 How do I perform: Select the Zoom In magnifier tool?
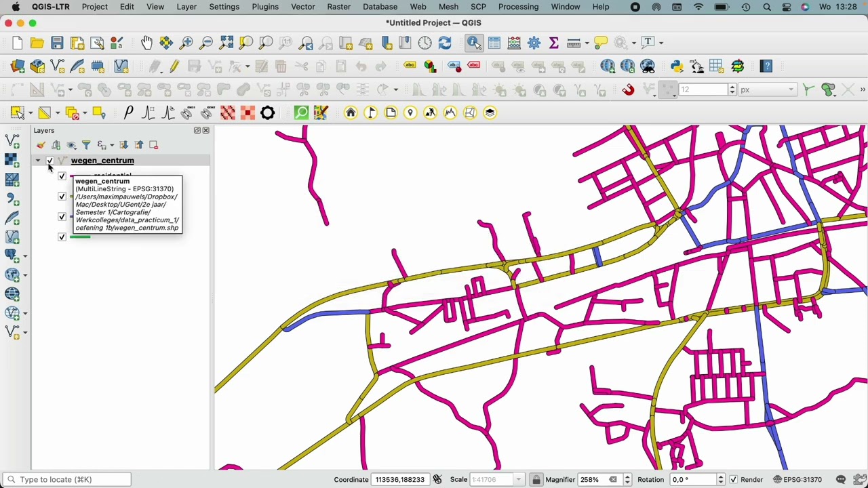pos(186,43)
